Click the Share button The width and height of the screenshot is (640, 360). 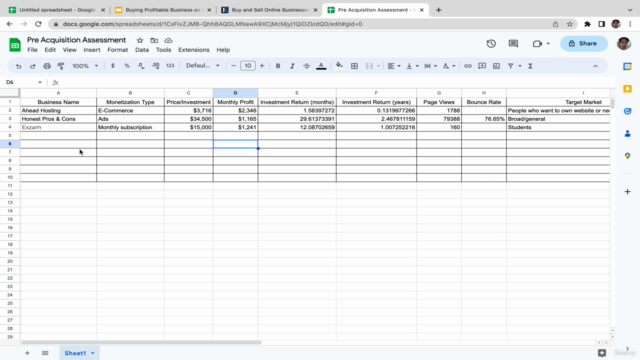tap(584, 43)
